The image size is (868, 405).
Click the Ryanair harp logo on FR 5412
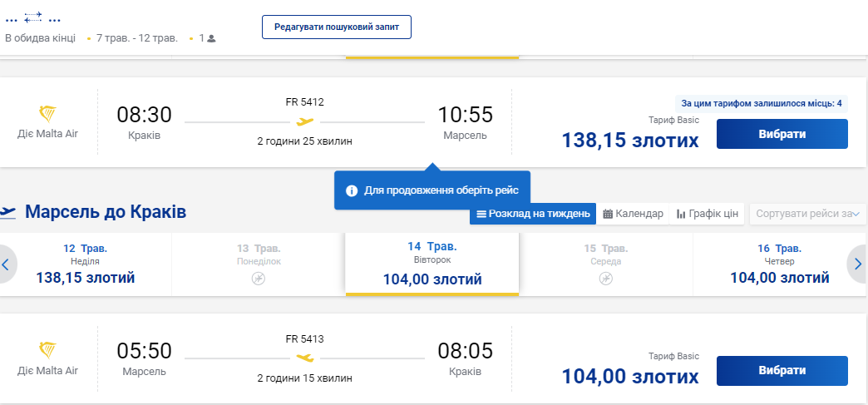click(x=47, y=114)
